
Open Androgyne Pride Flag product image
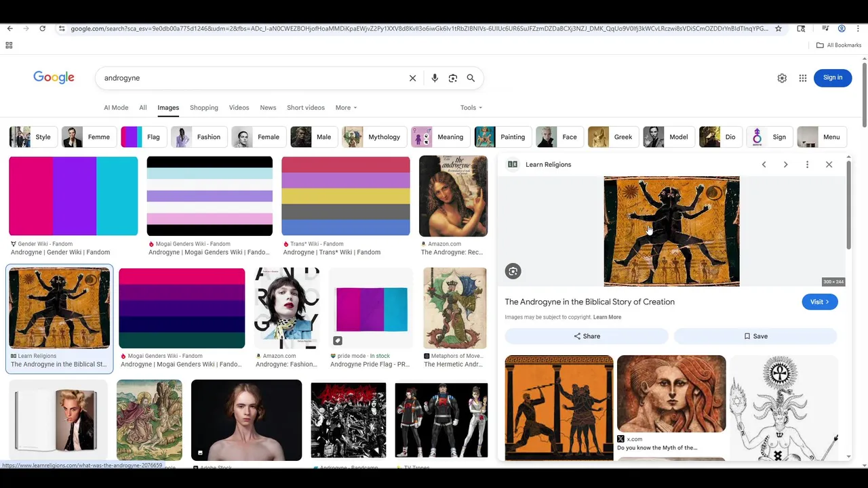click(x=372, y=308)
